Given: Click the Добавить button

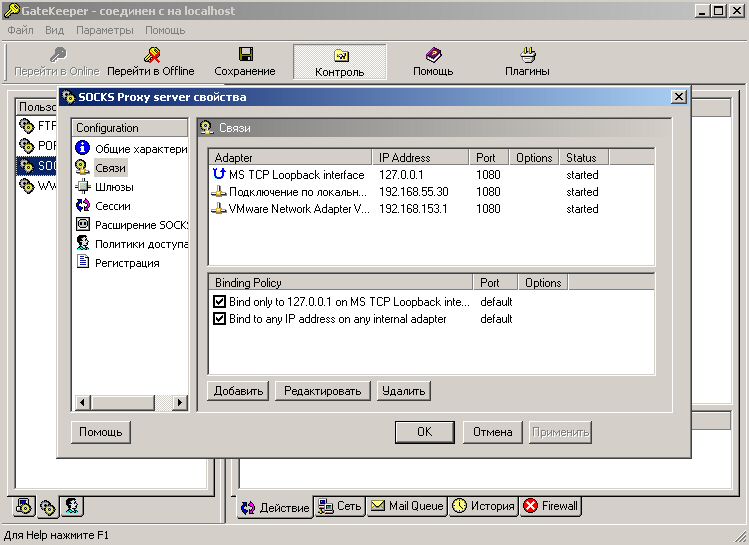Looking at the screenshot, I should pos(238,391).
